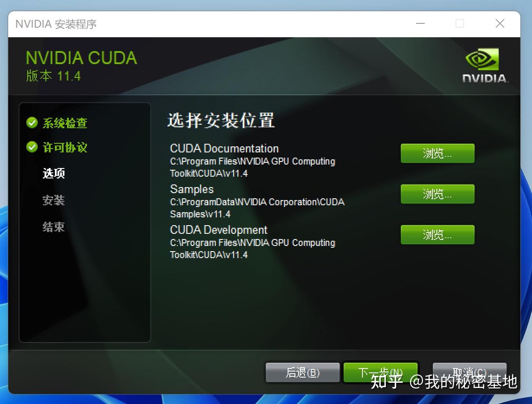The height and width of the screenshot is (404, 532).
Task: Click the path text under CUDA Documentation
Action: (253, 167)
